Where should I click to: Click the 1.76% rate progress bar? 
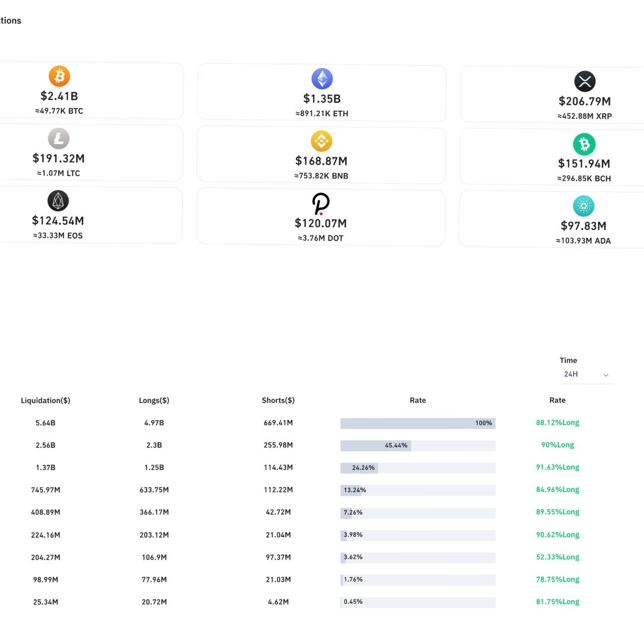[418, 580]
